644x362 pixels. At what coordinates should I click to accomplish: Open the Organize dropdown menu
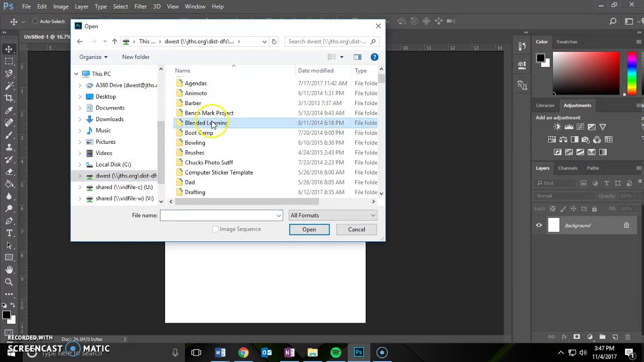[x=93, y=57]
